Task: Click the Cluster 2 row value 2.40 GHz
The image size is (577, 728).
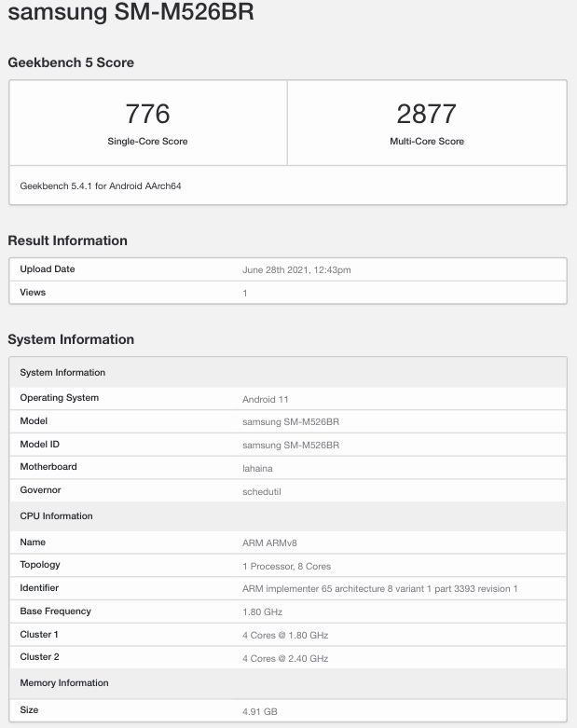Action: (x=285, y=658)
